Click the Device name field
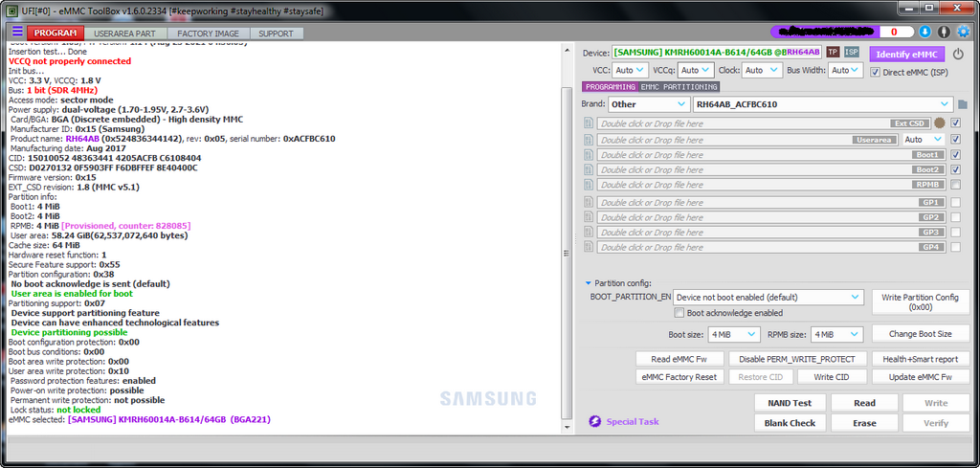Screen dimensions: 980x468 (716, 53)
